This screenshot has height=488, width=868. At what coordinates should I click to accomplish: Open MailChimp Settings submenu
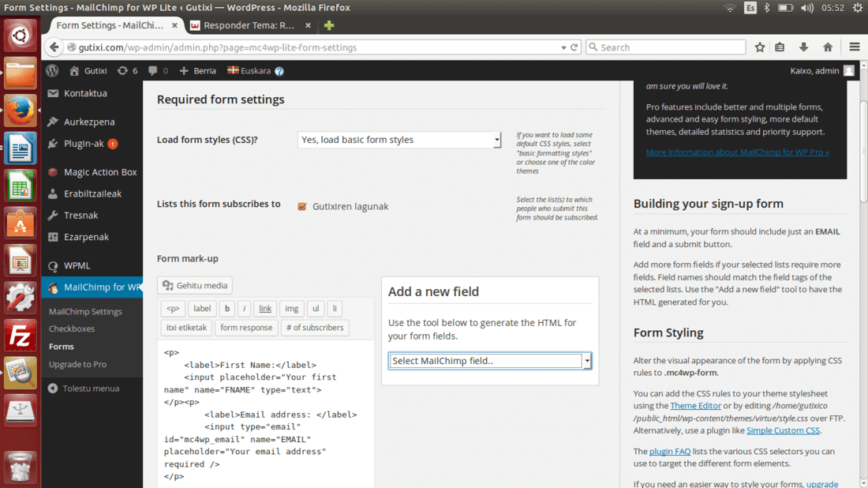(x=85, y=311)
